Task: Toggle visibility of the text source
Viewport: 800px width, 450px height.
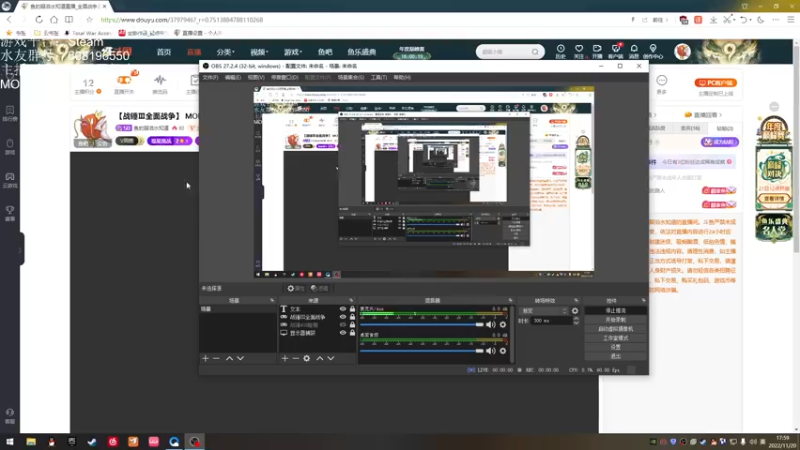Action: click(x=343, y=309)
